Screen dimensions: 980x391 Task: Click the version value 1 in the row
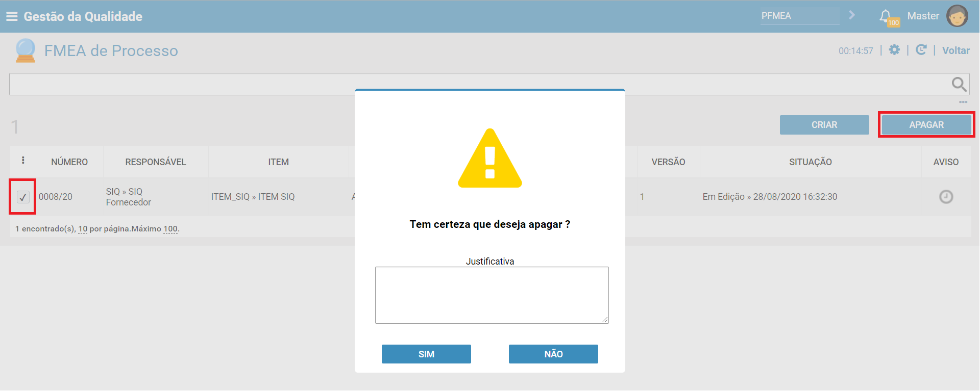coord(642,197)
